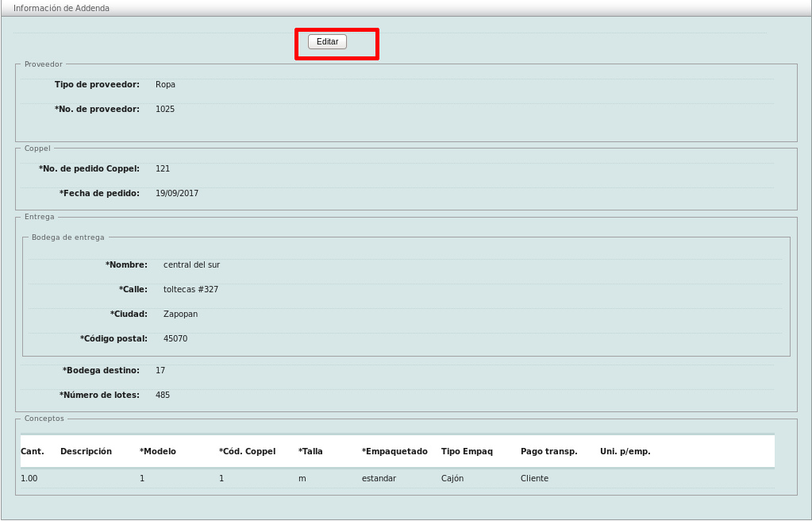812x521 pixels.
Task: Select the estandar cell in Empaquetado column
Action: 379,478
